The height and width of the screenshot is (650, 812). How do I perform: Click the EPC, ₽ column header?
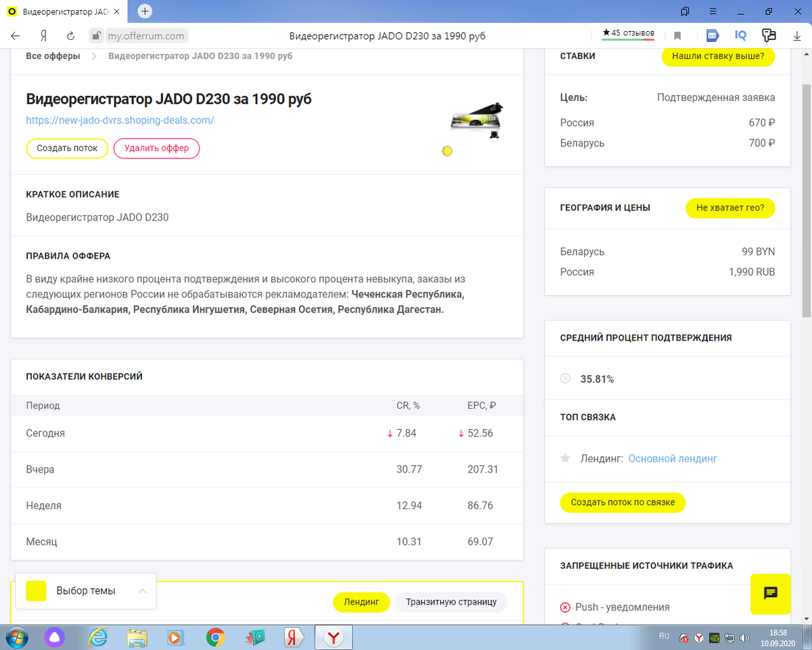point(481,406)
